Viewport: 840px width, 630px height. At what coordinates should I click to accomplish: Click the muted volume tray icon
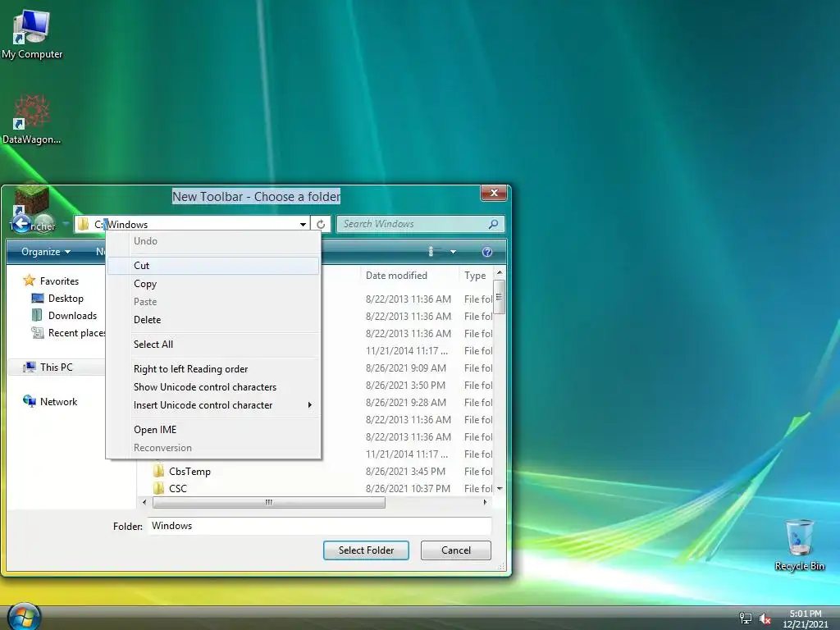click(x=765, y=619)
